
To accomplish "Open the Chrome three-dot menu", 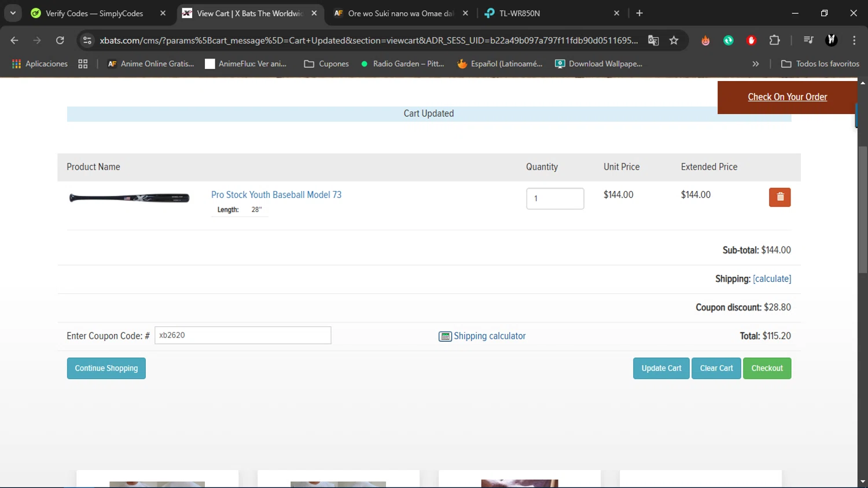I will (x=854, y=41).
